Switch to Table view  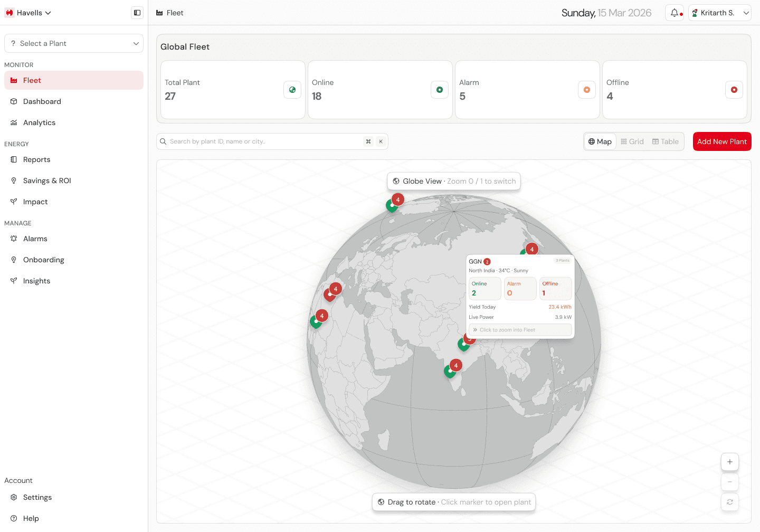tap(666, 141)
